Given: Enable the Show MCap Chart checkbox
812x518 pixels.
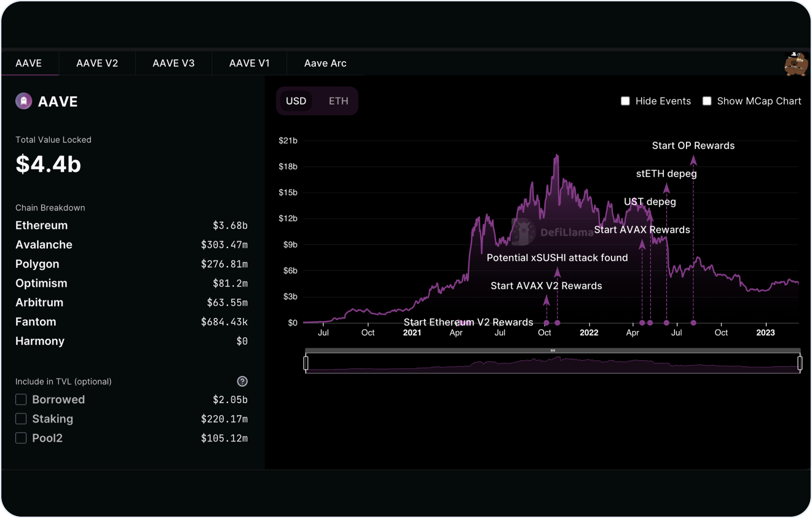Looking at the screenshot, I should click(x=707, y=101).
